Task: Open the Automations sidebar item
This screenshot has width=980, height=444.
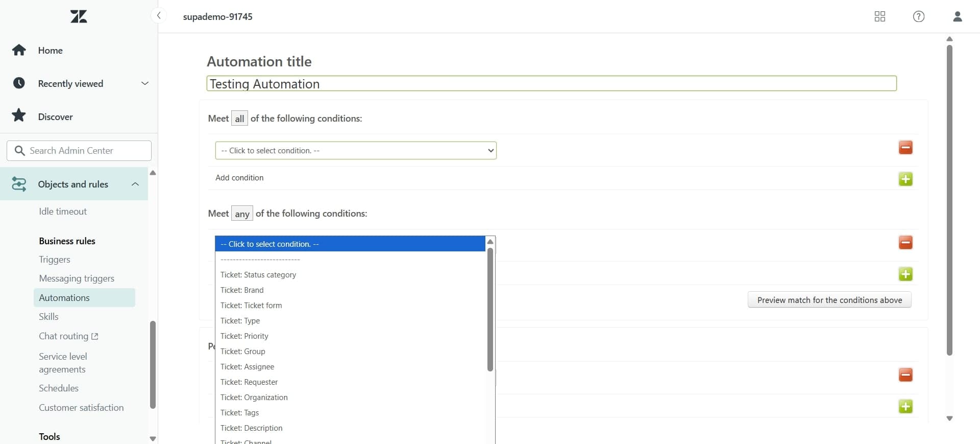Action: (x=84, y=298)
